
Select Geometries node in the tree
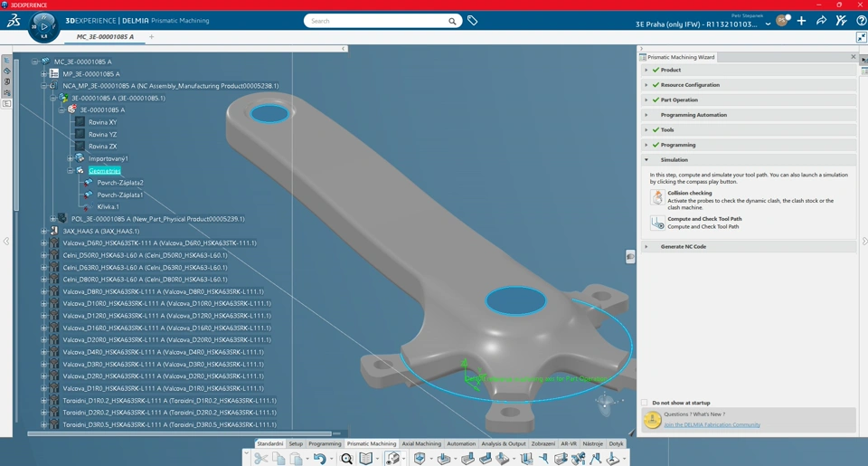coord(105,171)
